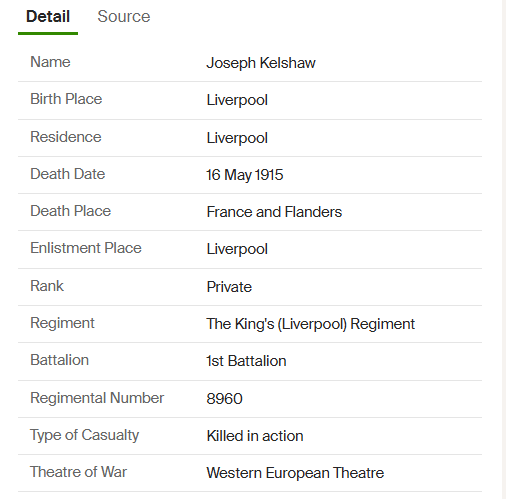Click the death date 16 May 1915
The height and width of the screenshot is (499, 506).
(245, 175)
